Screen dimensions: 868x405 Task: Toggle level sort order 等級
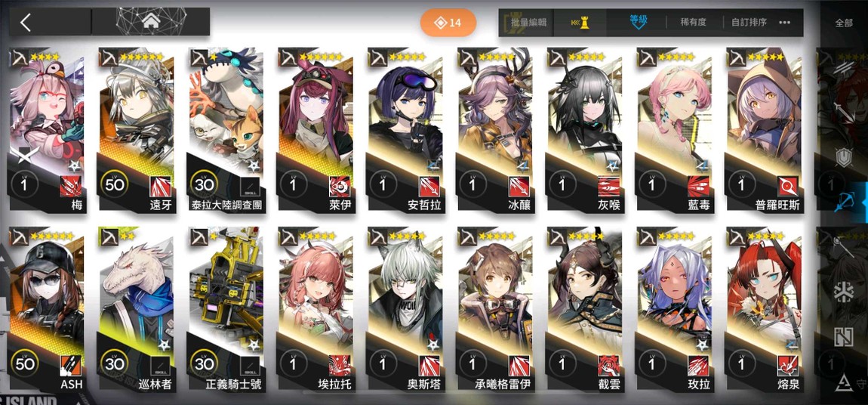[x=639, y=22]
